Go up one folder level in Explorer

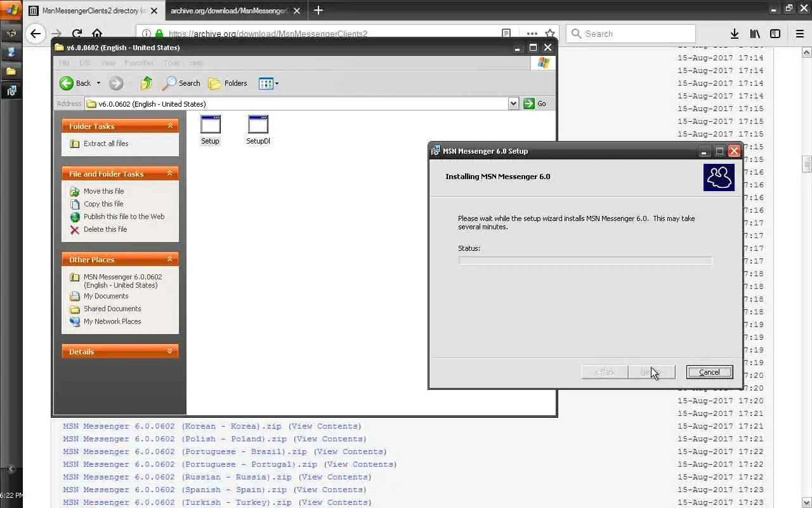[147, 83]
